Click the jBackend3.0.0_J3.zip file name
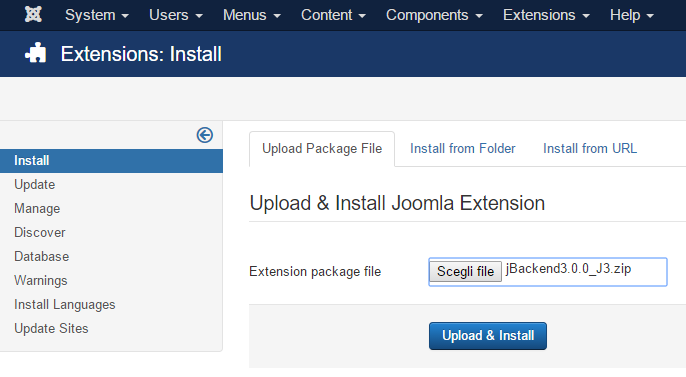 pyautogui.click(x=568, y=269)
